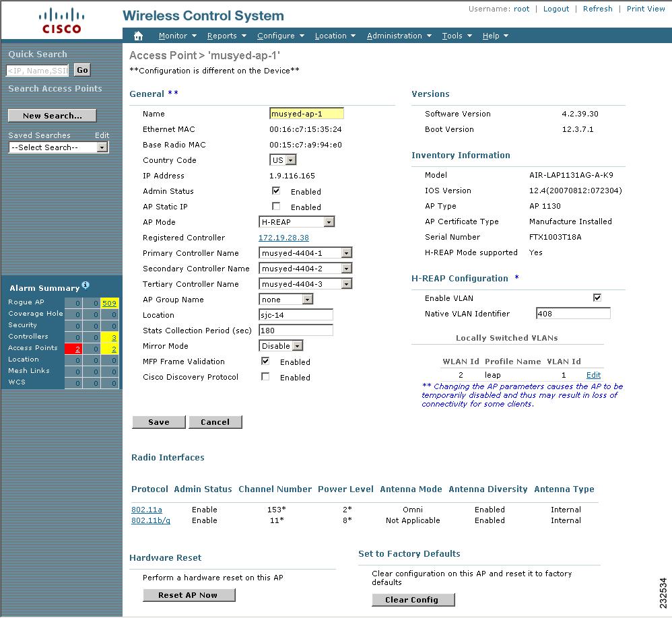672x618 pixels.
Task: Go to the home icon in navigation bar
Action: coord(138,36)
